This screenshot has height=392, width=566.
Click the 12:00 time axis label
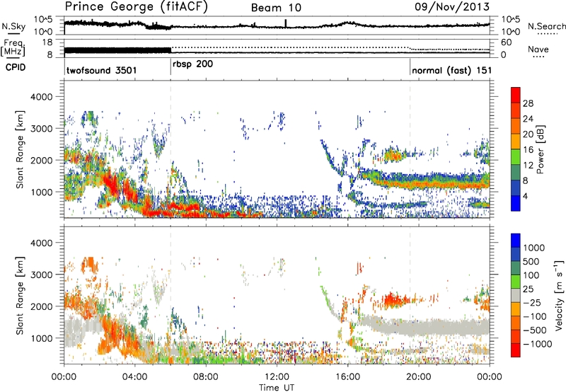tap(277, 377)
